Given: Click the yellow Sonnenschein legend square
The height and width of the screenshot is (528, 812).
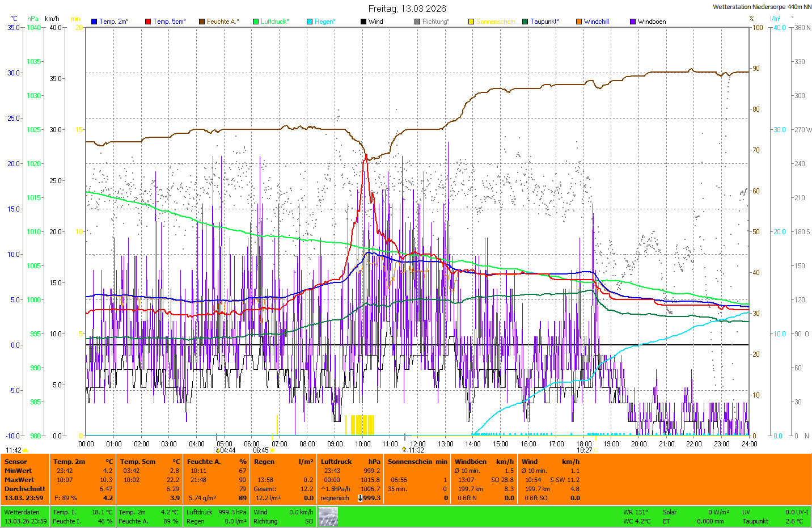Looking at the screenshot, I should [471, 22].
